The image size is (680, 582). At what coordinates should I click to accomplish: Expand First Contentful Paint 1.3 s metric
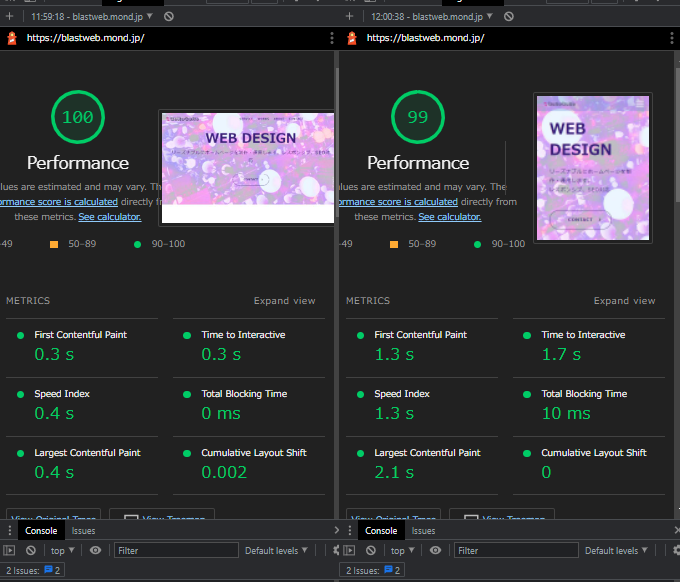pyautogui.click(x=422, y=348)
